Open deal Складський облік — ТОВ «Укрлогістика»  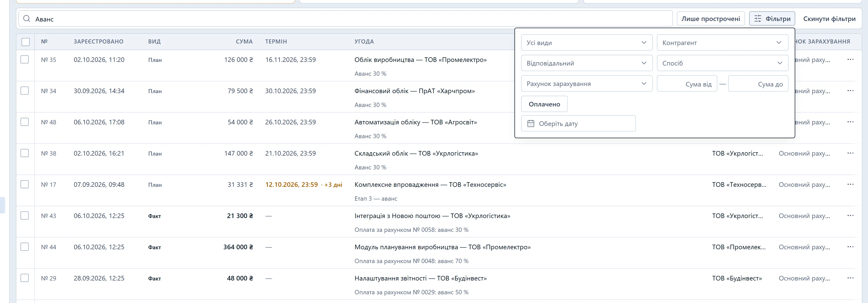point(416,153)
